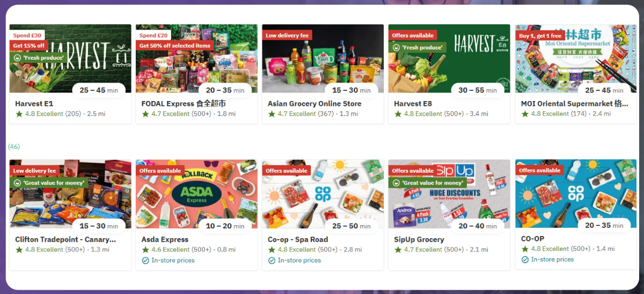
Task: Click the In-store prices icon under Co-op - Spa Road
Action: [272, 261]
